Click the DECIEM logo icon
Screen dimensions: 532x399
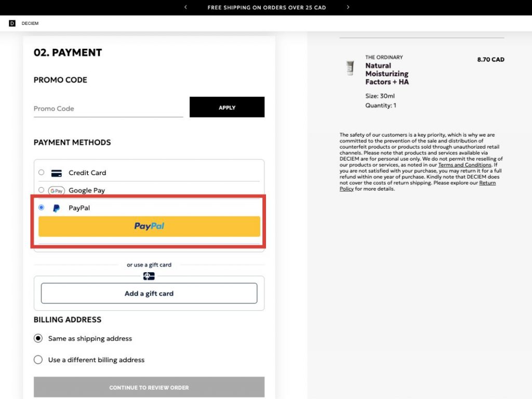pos(12,23)
